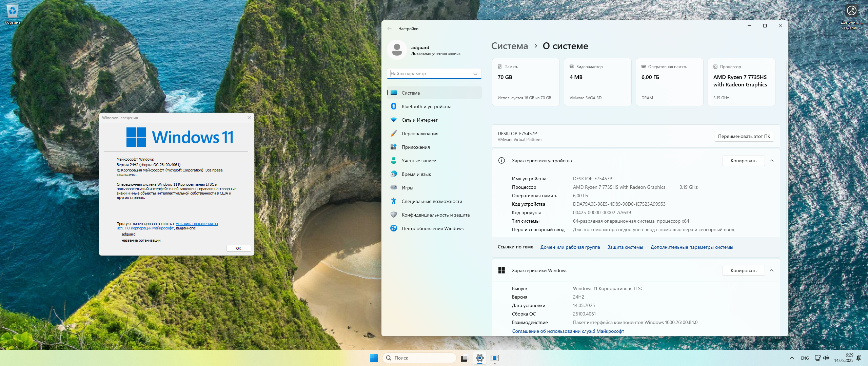Open the volume tray icon
The image size is (868, 366).
[x=826, y=358]
